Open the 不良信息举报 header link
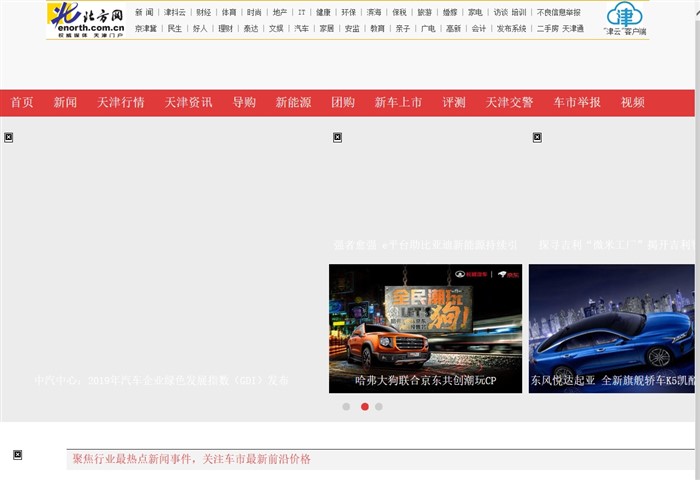This screenshot has width=700, height=480. (558, 13)
